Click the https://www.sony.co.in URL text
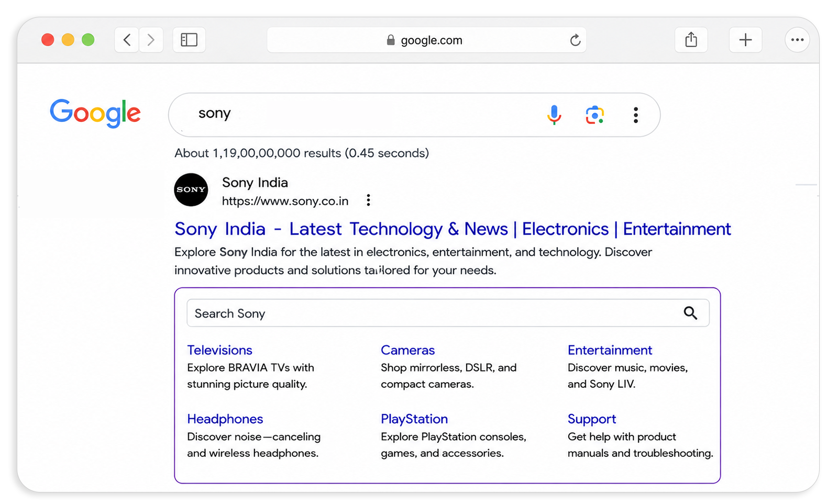Screen dimensions: 838x504 tap(285, 201)
